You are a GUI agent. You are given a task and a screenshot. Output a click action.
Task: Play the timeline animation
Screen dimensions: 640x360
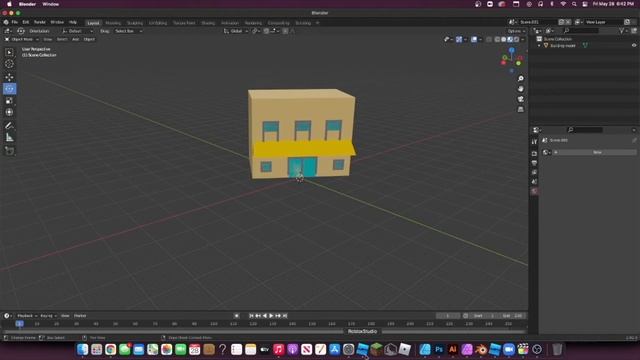(x=271, y=316)
